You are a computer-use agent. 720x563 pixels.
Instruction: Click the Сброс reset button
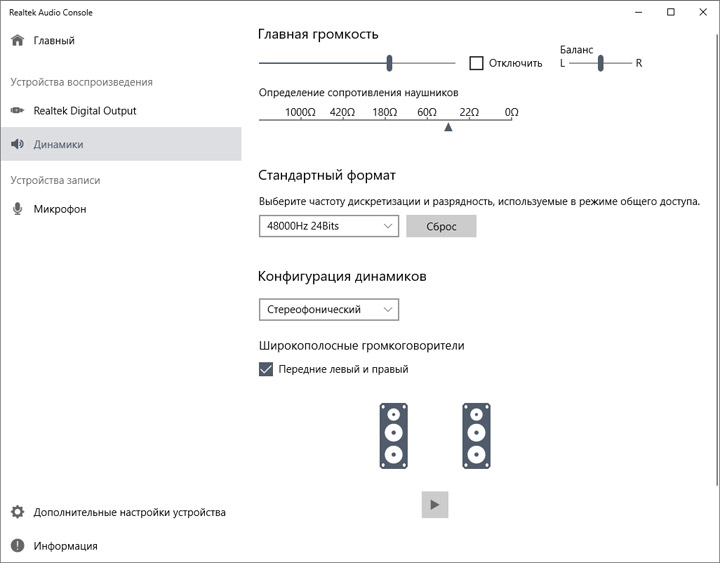point(441,226)
